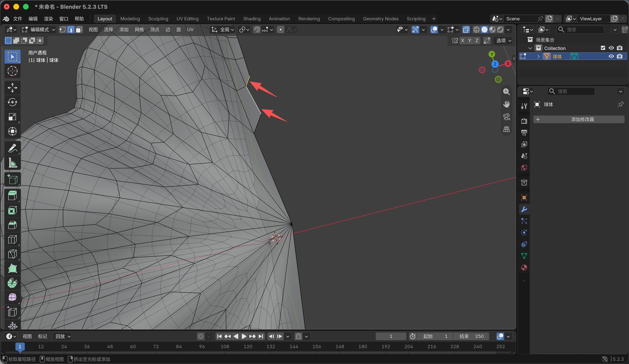This screenshot has height=364, width=629.
Task: Activate the Move tool
Action: tap(12, 88)
